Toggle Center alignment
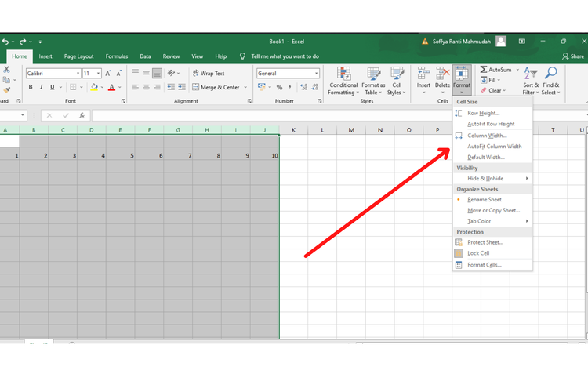 tap(147, 87)
